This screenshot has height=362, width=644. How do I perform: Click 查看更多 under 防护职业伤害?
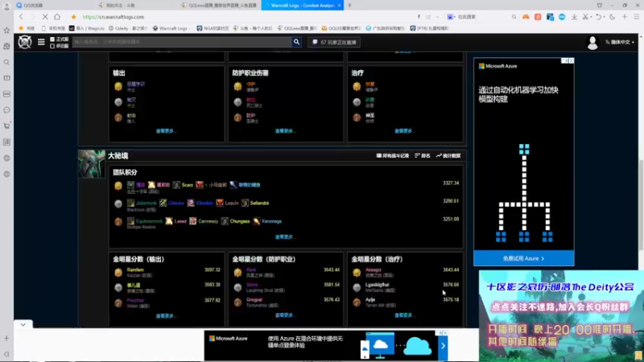click(x=285, y=131)
